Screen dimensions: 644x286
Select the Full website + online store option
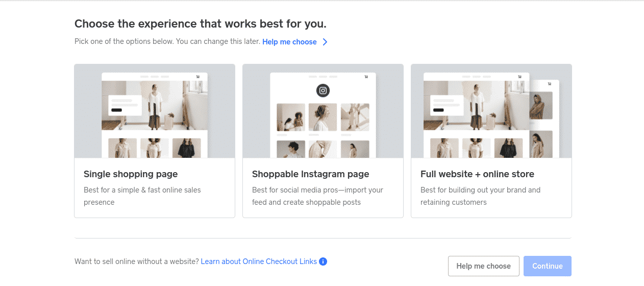point(491,141)
